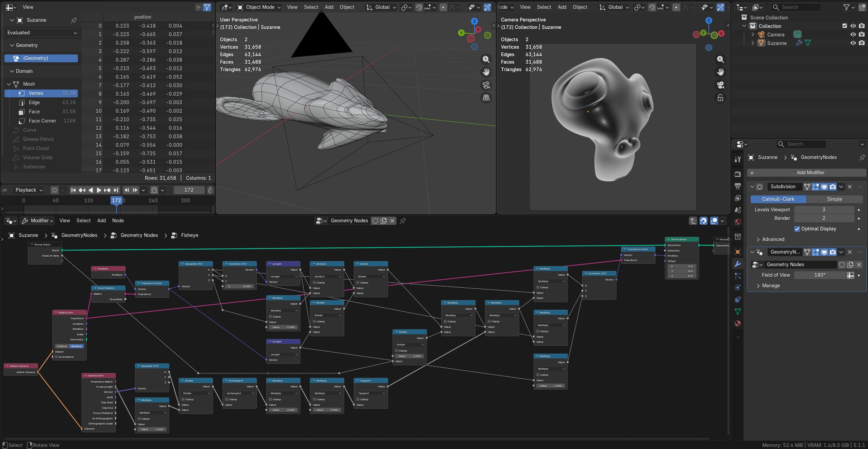Pin the spreadsheet Suzanne object
This screenshot has height=449, width=868.
tap(73, 20)
